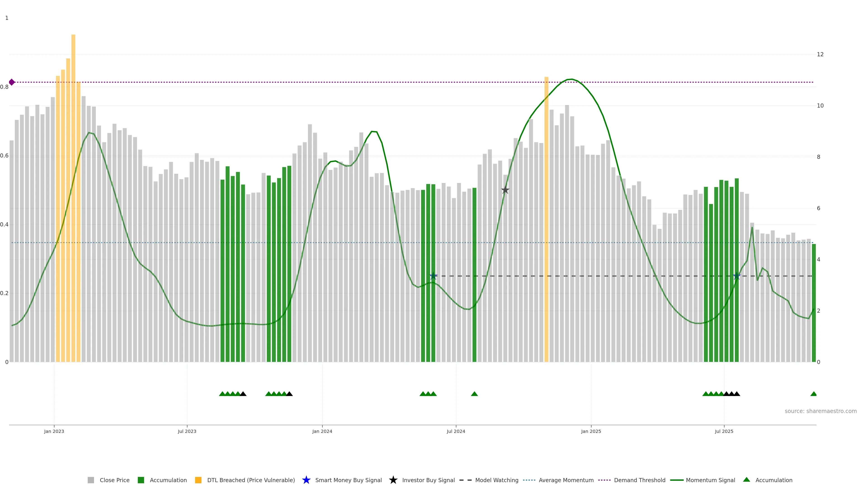This screenshot has height=488, width=868.
Task: Toggle the Momentum Signal legend entry
Action: tap(710, 480)
